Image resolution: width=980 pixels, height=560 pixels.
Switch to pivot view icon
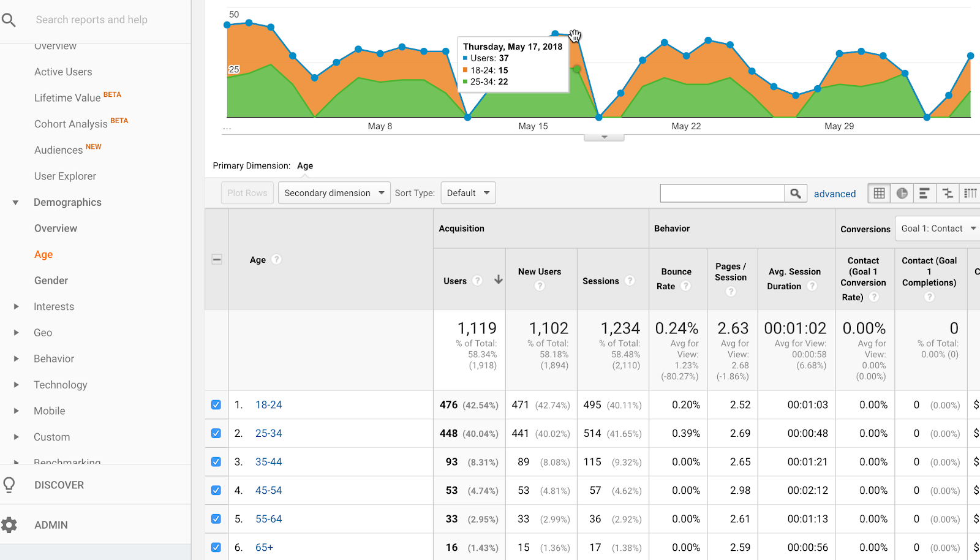click(970, 194)
